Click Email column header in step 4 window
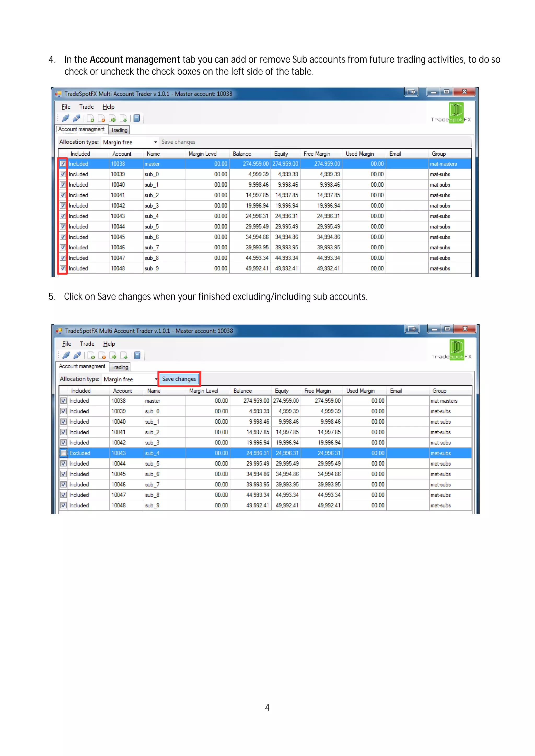 pyautogui.click(x=407, y=154)
